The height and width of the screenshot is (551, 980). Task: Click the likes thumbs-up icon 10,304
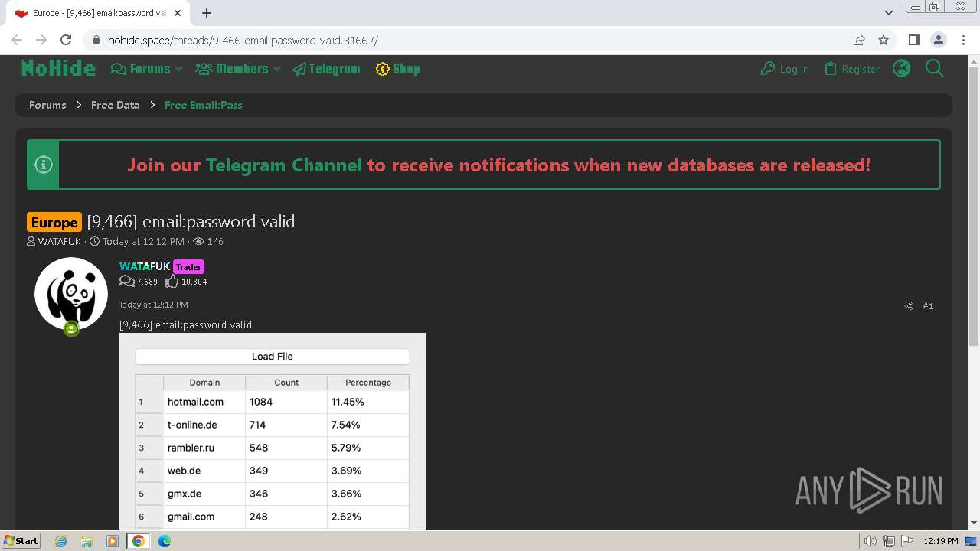[x=171, y=282]
